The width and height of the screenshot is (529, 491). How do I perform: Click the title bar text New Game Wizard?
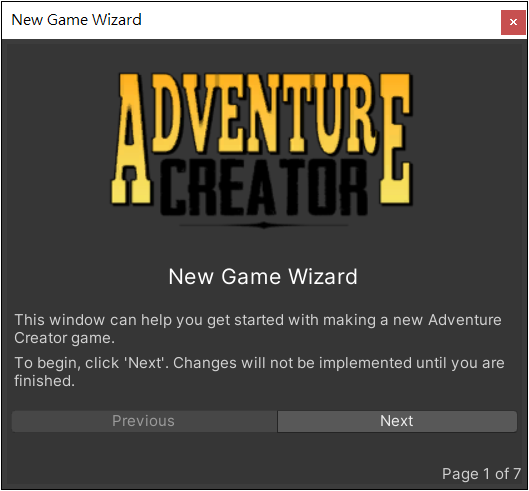click(x=77, y=20)
